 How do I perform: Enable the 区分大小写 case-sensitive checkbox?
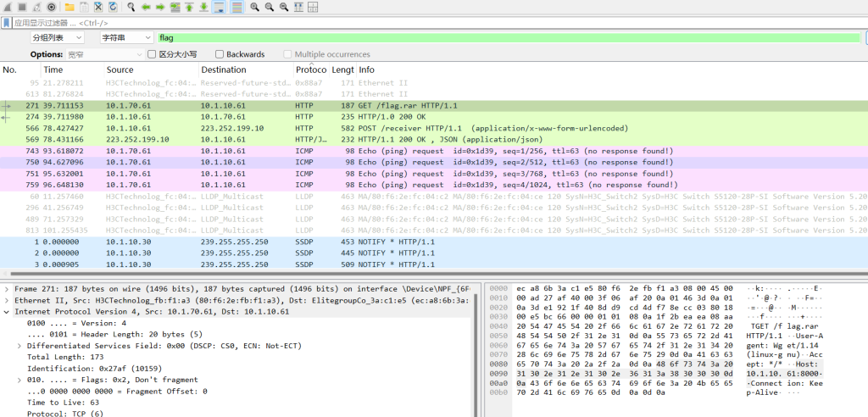point(153,54)
